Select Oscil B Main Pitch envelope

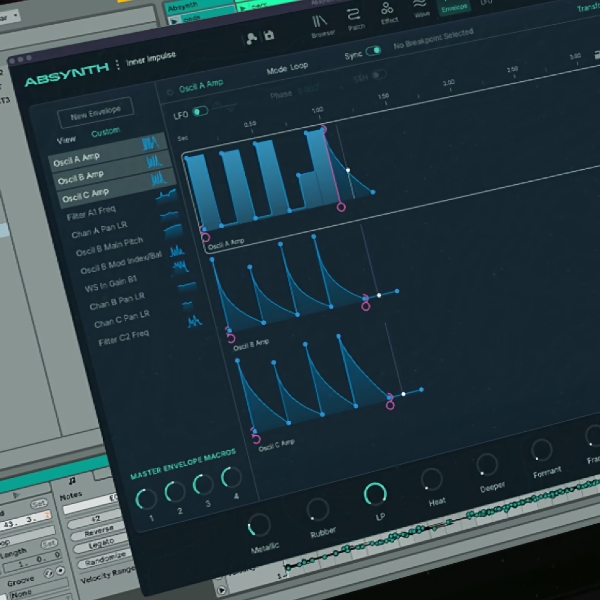[109, 247]
